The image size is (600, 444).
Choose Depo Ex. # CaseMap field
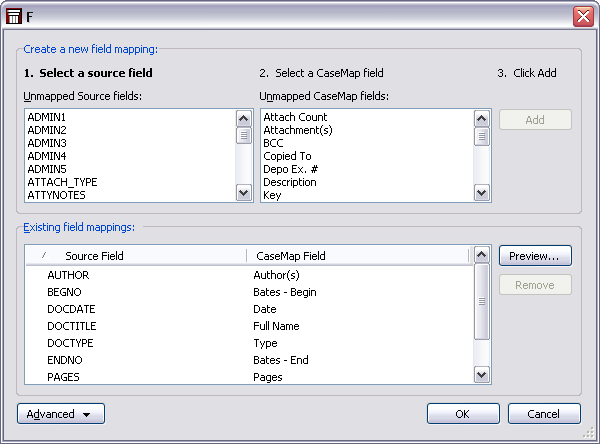click(x=290, y=169)
